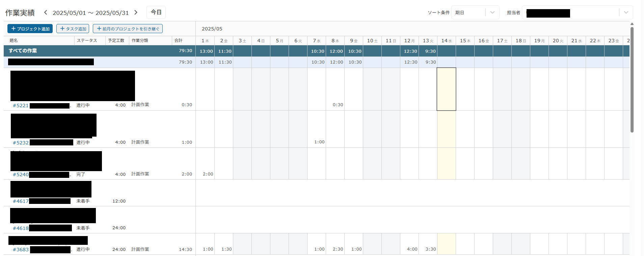Click the vertical scrollbar thumb
Image resolution: width=644 pixels, height=256 pixels.
(x=632, y=79)
